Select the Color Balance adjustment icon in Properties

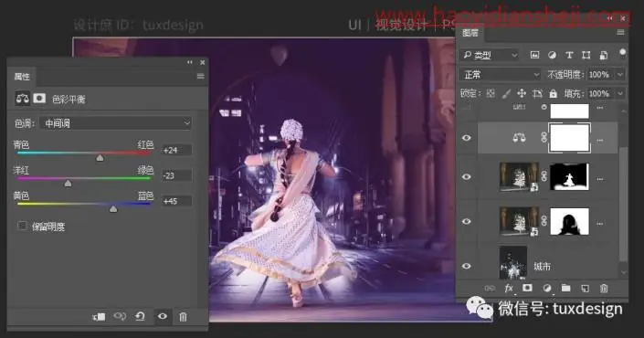pos(22,99)
